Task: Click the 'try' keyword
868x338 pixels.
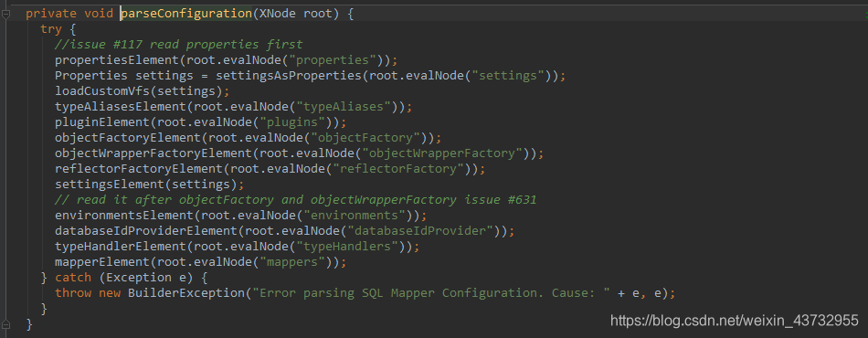Action: click(x=51, y=28)
